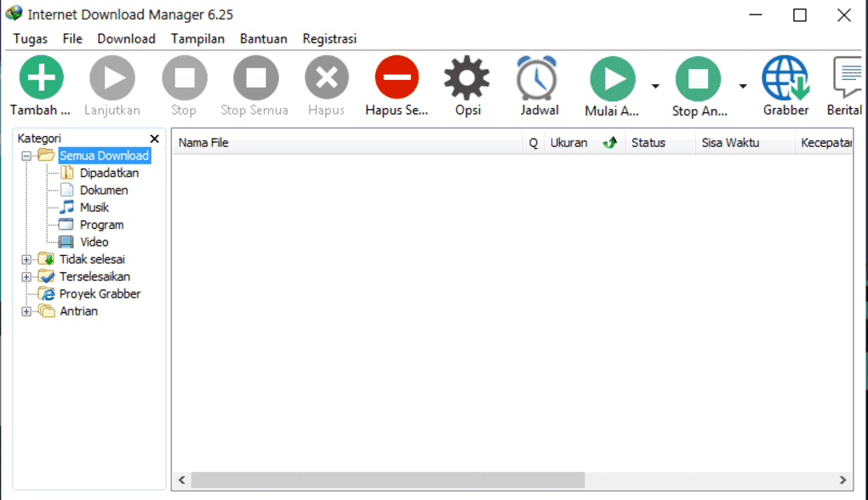Close the Kategori panel
This screenshot has width=868, height=500.
(x=154, y=139)
